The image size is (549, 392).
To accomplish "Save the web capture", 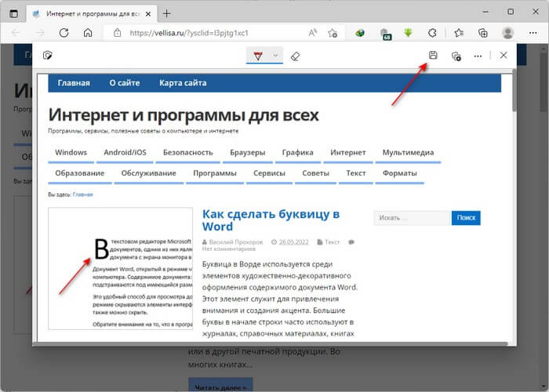I will click(x=433, y=56).
